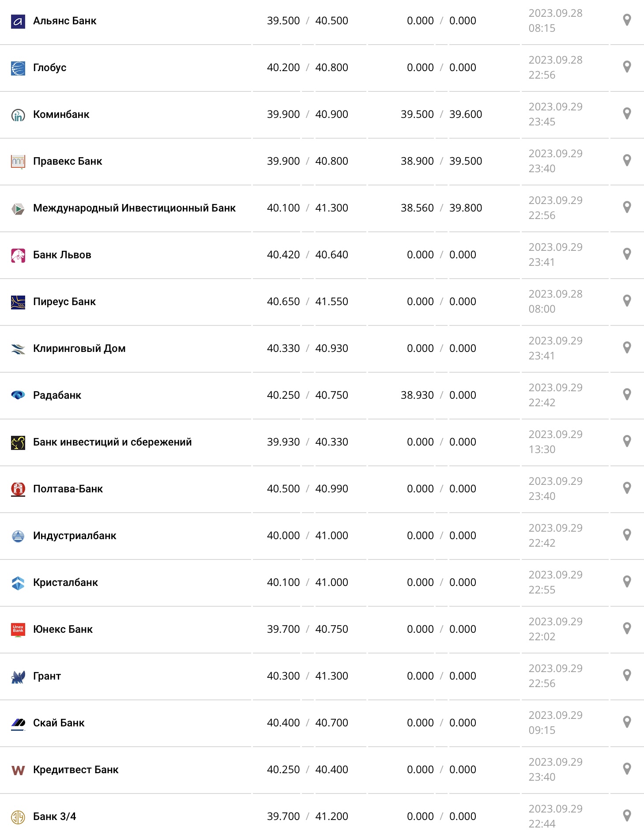
Task: Open map pin for Банк 3/4
Action: (x=626, y=816)
